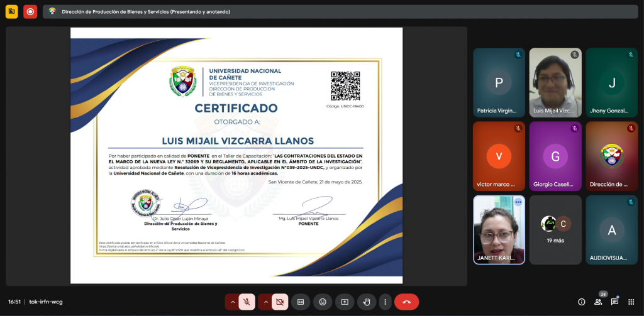Click the name LUIS MIJAIL VIZCARRA LLANOS
The width and height of the screenshot is (644, 316).
click(238, 141)
